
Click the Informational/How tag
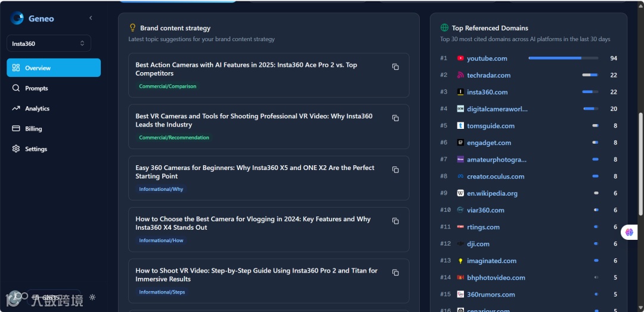pyautogui.click(x=161, y=240)
